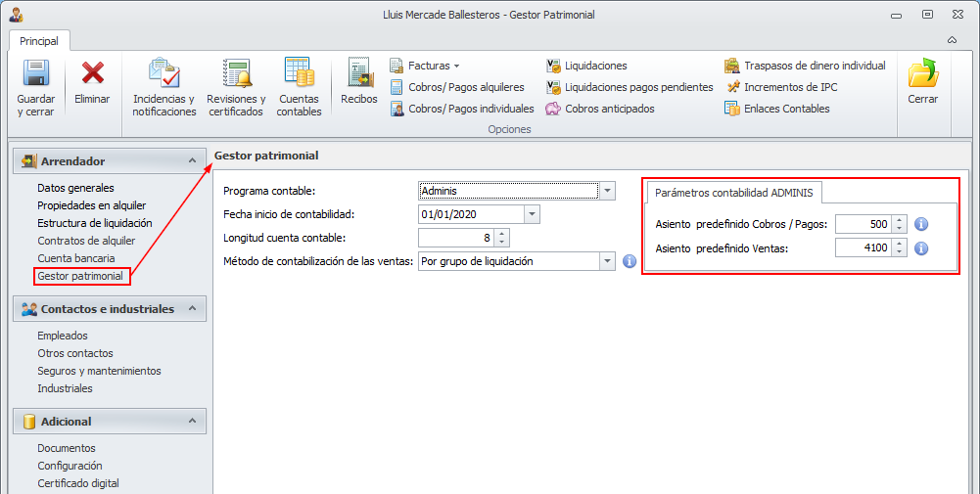This screenshot has width=980, height=494.
Task: Select Parámetros contabilidad ADMINIS tab
Action: [733, 193]
